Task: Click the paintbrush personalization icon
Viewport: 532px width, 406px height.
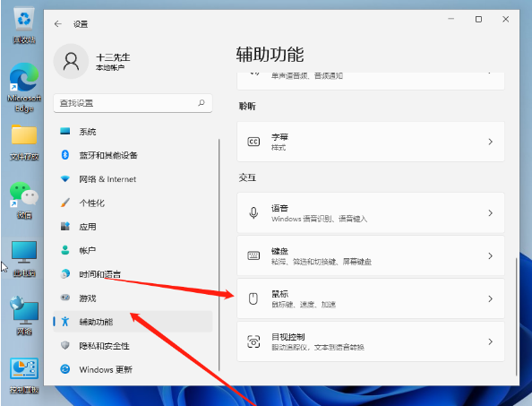Action: pos(64,203)
